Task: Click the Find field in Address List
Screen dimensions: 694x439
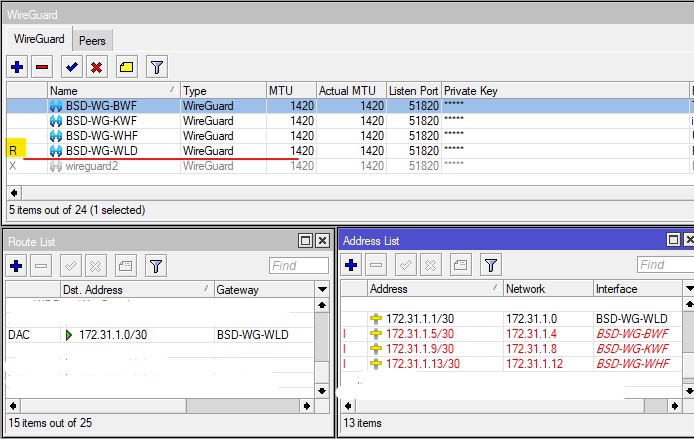Action: pos(665,265)
